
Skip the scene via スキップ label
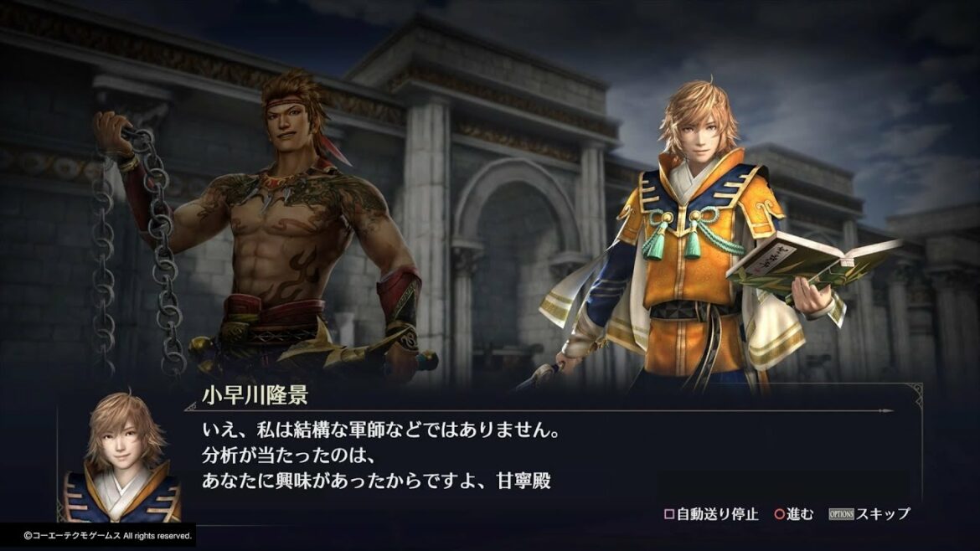pyautogui.click(x=883, y=514)
